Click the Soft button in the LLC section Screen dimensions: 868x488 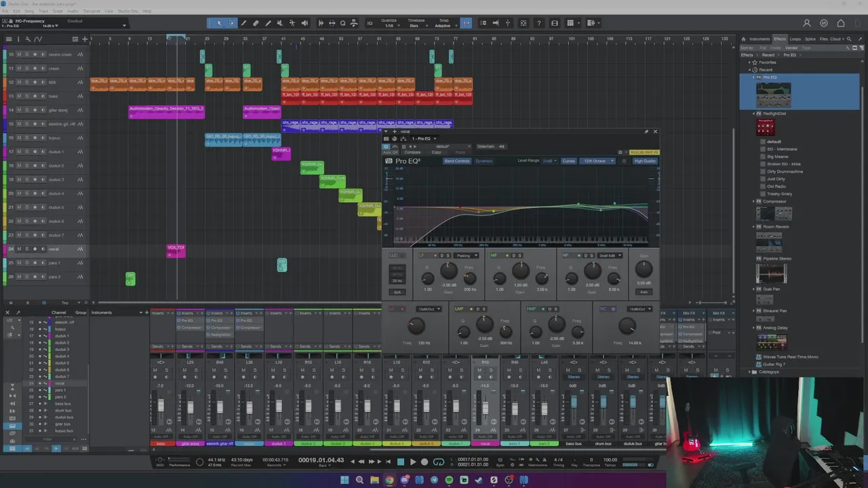pyautogui.click(x=397, y=292)
